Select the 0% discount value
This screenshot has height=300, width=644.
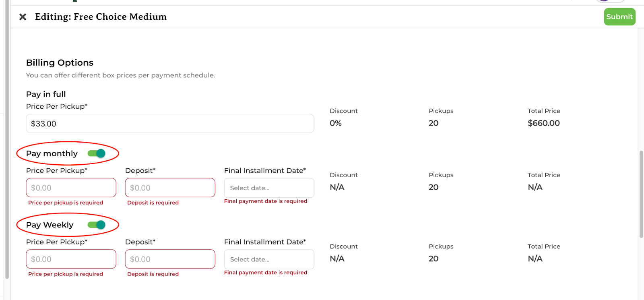click(x=336, y=123)
